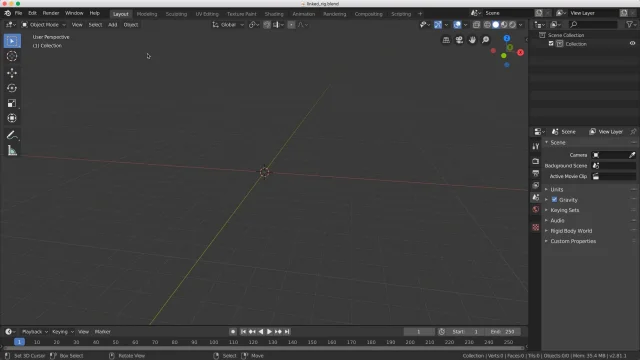Jump to timeline start frame
This screenshot has height=360, width=640.
243,332
